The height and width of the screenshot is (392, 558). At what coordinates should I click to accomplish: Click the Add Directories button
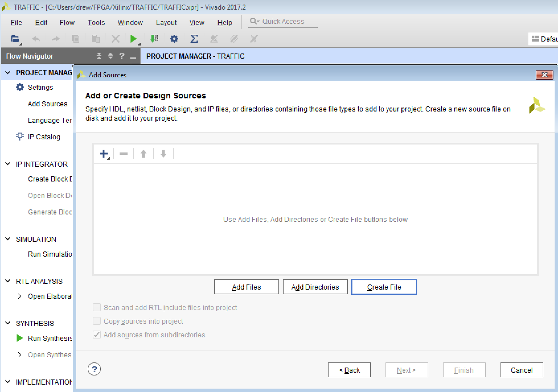[315, 287]
